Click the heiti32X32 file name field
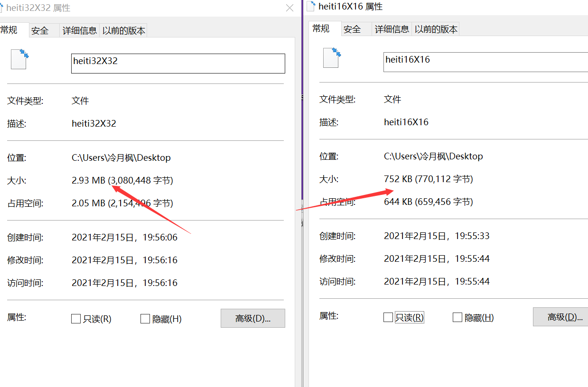Viewport: 588px width, 387px height. [x=178, y=64]
